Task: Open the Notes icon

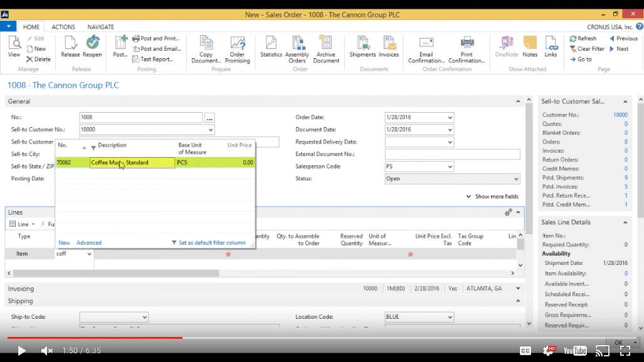Action: (530, 46)
